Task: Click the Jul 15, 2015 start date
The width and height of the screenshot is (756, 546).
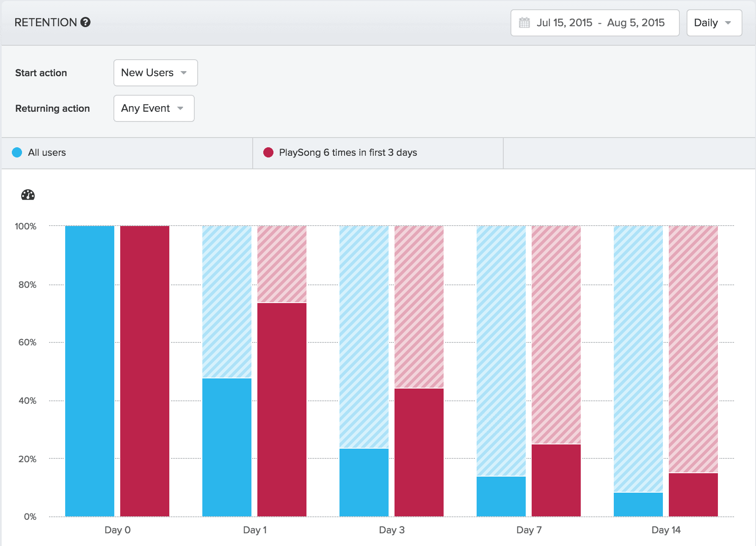Action: pyautogui.click(x=564, y=23)
